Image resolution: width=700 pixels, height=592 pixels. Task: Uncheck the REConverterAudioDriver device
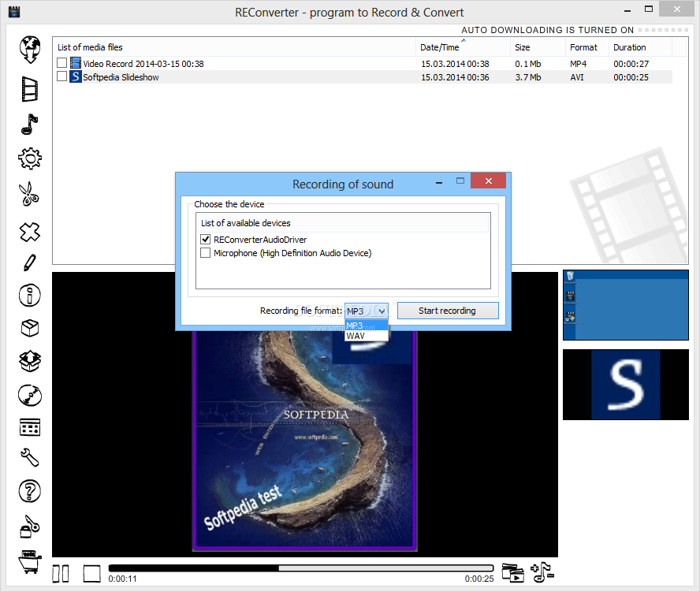pos(206,240)
